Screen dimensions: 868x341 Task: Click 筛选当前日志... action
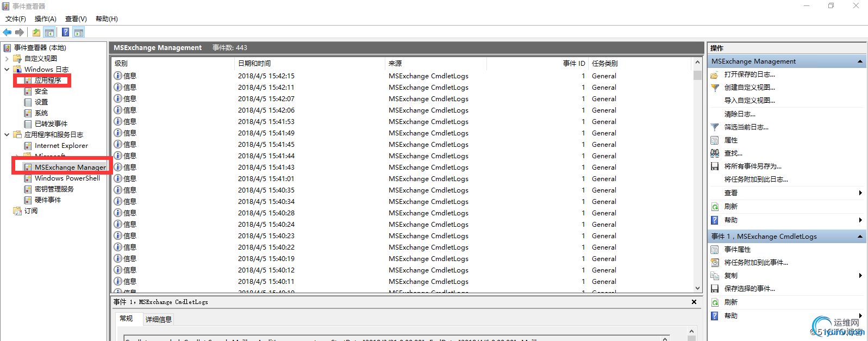746,127
